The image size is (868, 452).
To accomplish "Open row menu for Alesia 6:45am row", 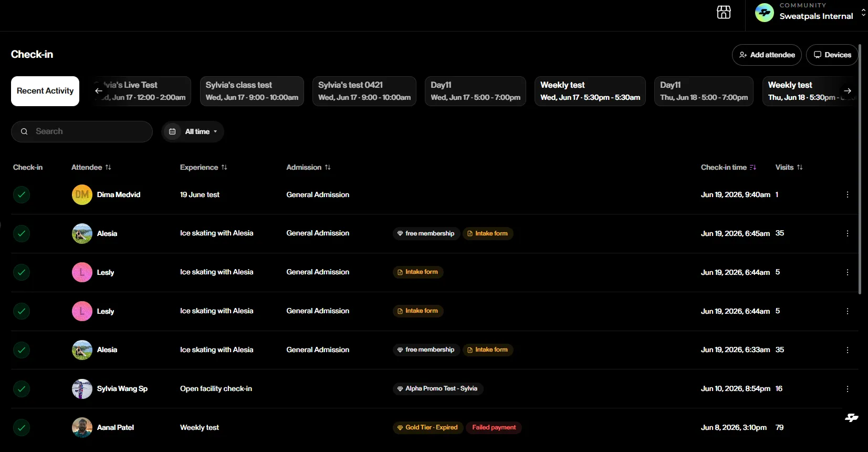I will 848,233.
